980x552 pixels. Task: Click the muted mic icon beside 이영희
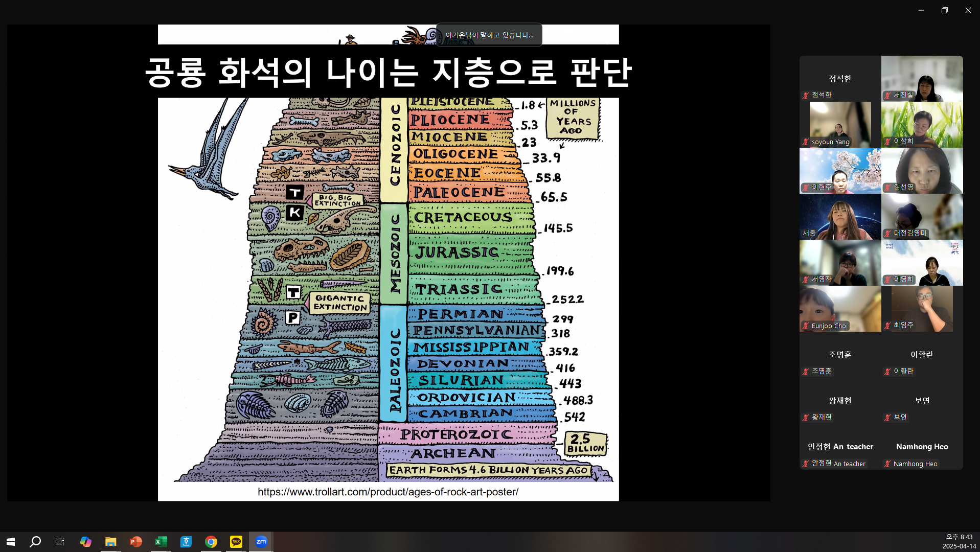click(x=887, y=279)
